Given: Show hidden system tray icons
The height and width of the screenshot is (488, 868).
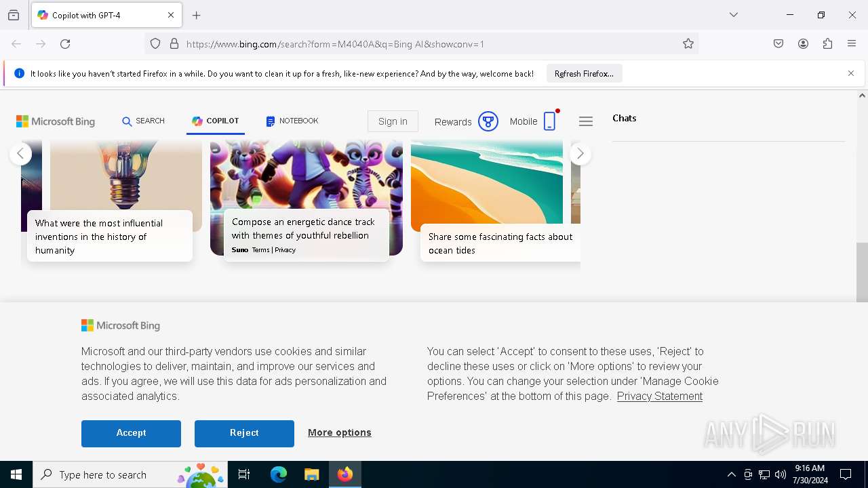Looking at the screenshot, I should click(x=731, y=474).
